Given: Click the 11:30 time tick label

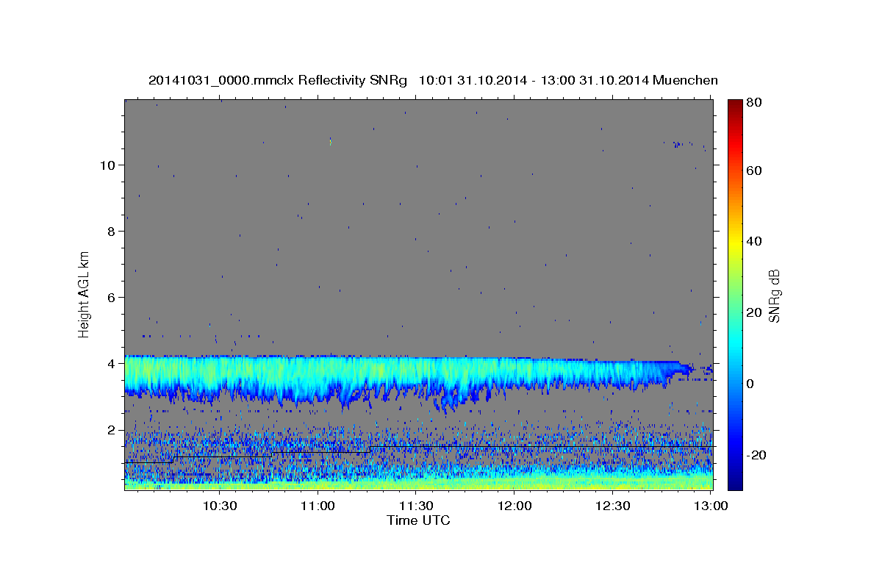Looking at the screenshot, I should [416, 506].
